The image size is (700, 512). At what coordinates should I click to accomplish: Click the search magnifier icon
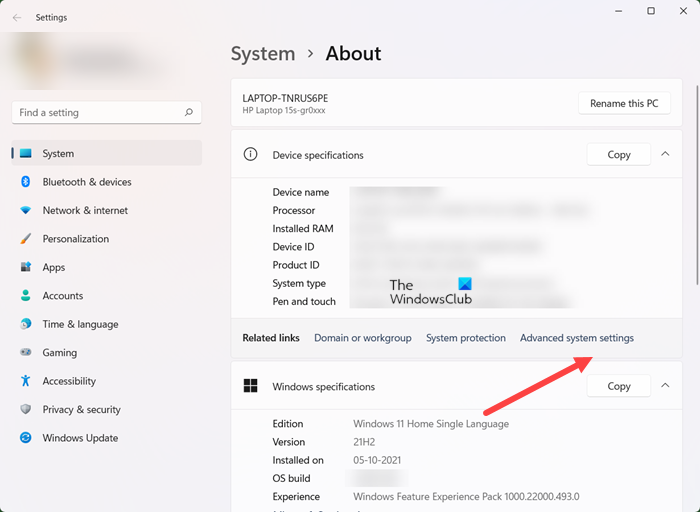188,113
